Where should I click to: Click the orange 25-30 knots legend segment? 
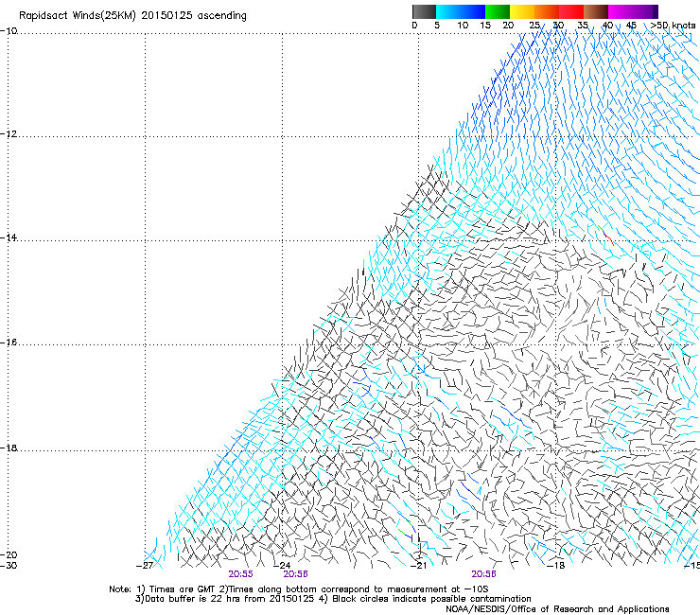point(547,11)
